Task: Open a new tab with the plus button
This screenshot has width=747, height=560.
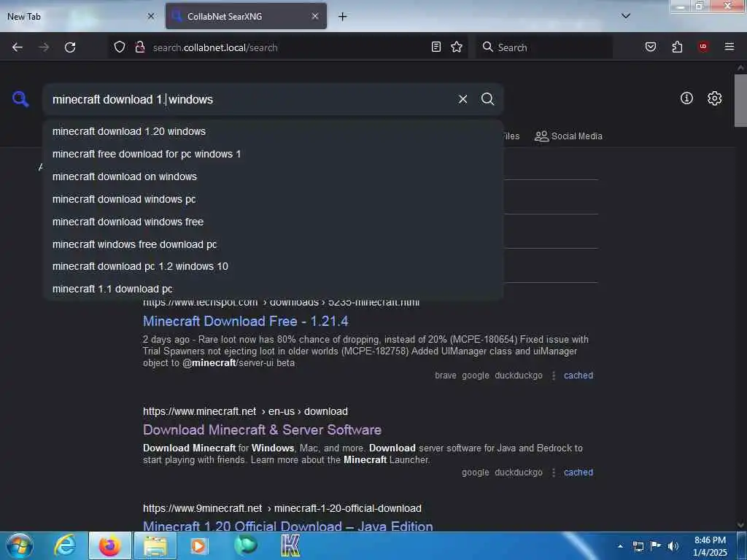Action: tap(342, 17)
